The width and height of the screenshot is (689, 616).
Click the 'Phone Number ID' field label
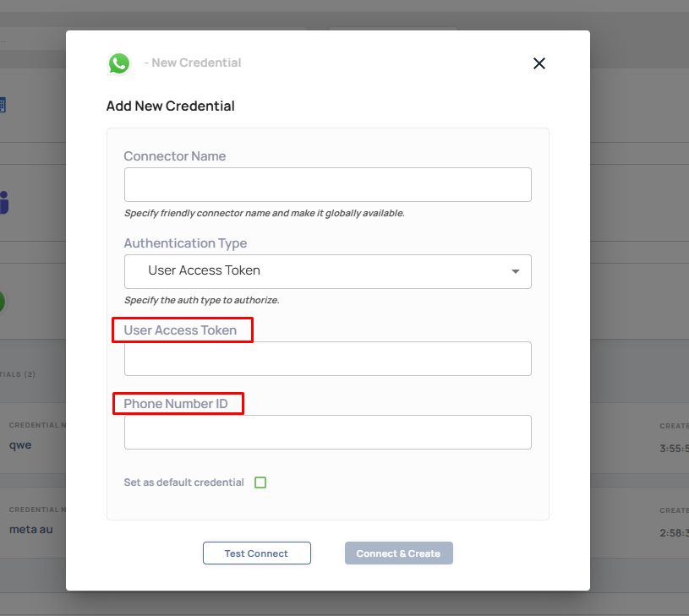[x=176, y=404]
